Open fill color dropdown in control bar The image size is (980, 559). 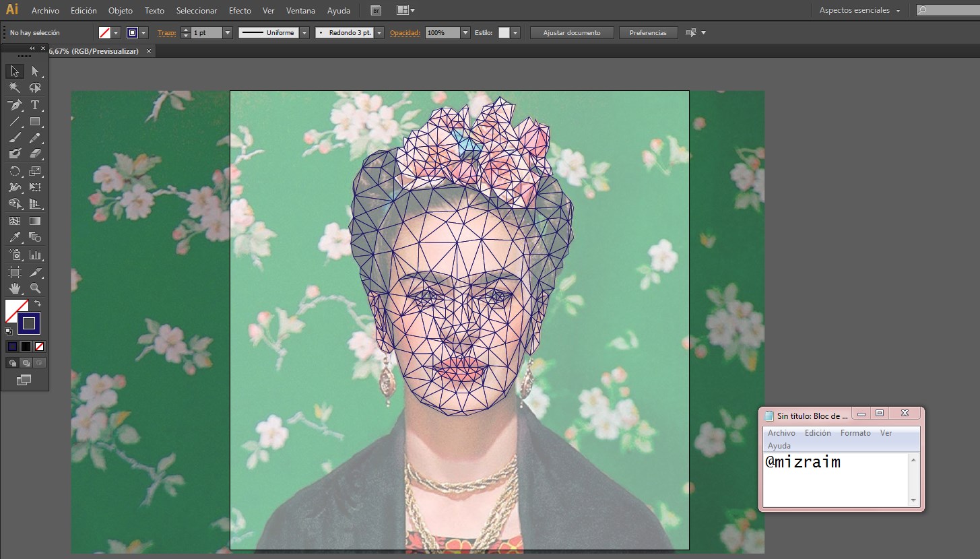tap(116, 32)
